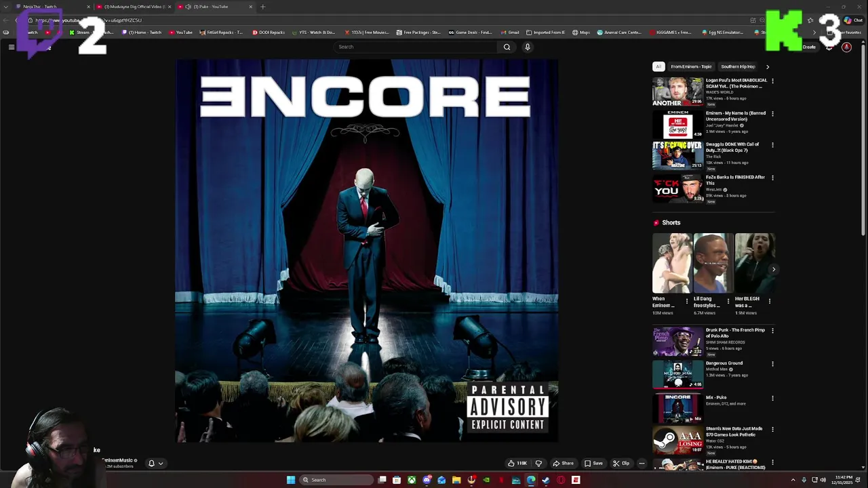Viewport: 868px width, 488px height.
Task: Open NVIDIA app from taskbar
Action: (486, 480)
